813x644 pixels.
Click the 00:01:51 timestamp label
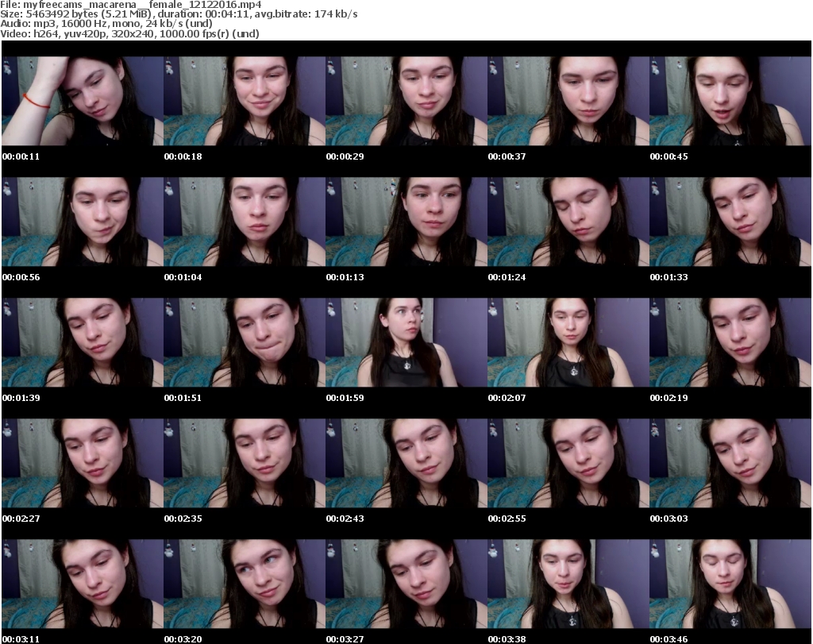click(x=183, y=398)
